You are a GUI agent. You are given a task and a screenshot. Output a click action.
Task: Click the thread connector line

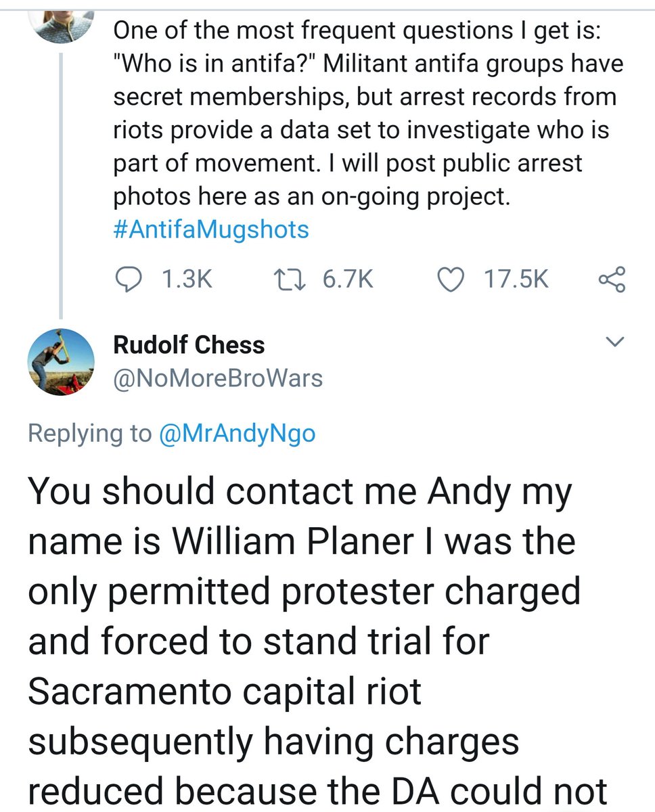(62, 184)
